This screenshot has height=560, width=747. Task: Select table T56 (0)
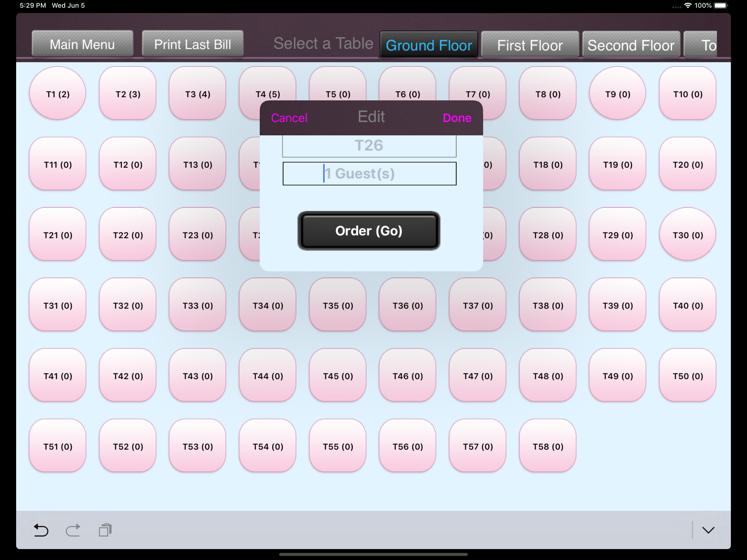408,445
